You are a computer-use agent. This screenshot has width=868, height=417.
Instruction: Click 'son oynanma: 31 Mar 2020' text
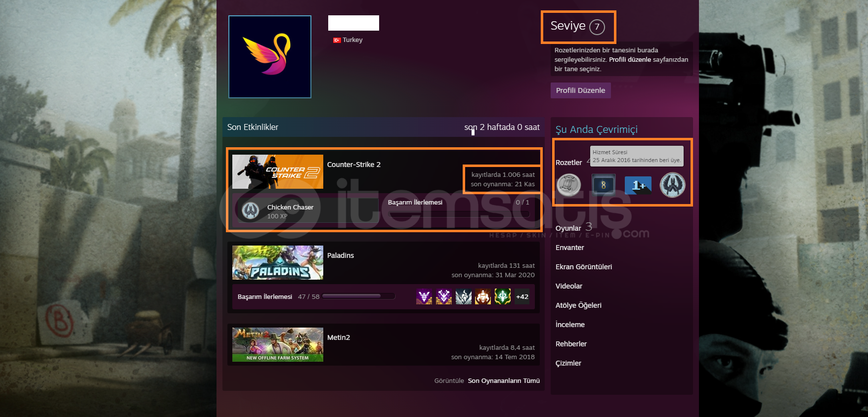(493, 275)
